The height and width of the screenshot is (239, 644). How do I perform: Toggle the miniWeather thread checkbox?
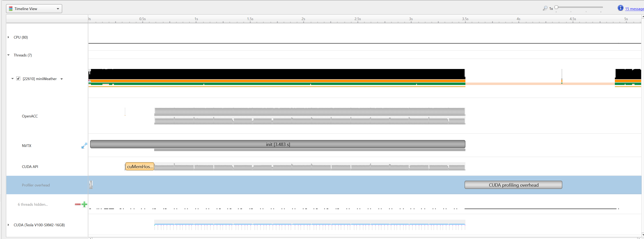(x=18, y=78)
